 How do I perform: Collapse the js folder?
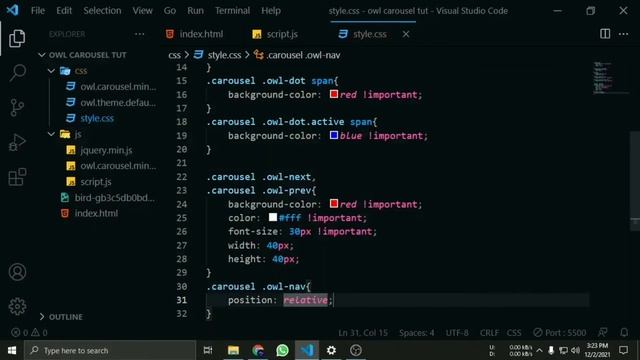[x=51, y=134]
